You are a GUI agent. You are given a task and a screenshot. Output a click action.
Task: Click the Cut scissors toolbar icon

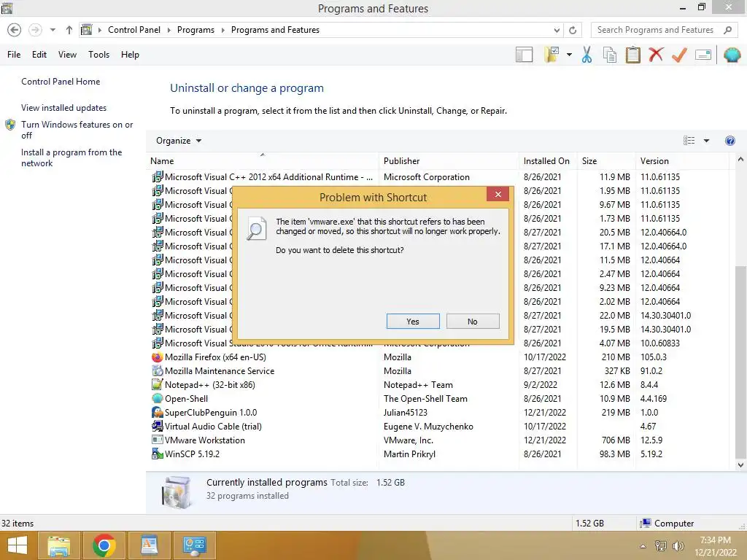(587, 55)
